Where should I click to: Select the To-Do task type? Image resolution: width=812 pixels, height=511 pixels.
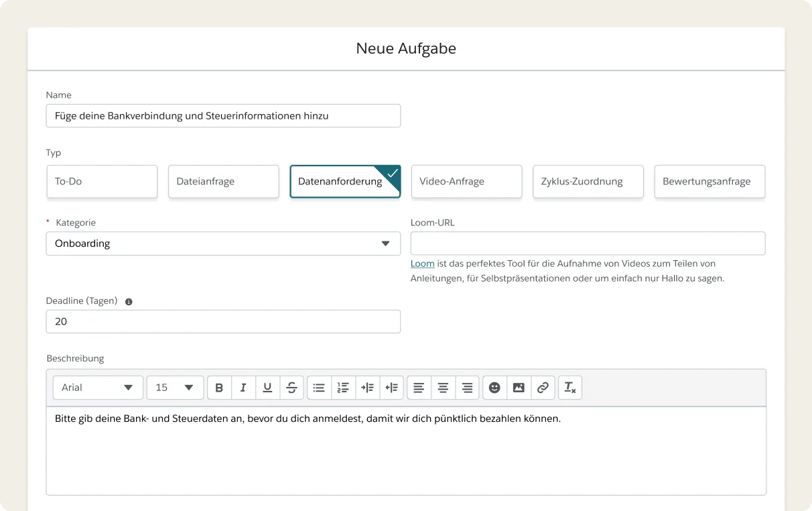[x=102, y=182]
